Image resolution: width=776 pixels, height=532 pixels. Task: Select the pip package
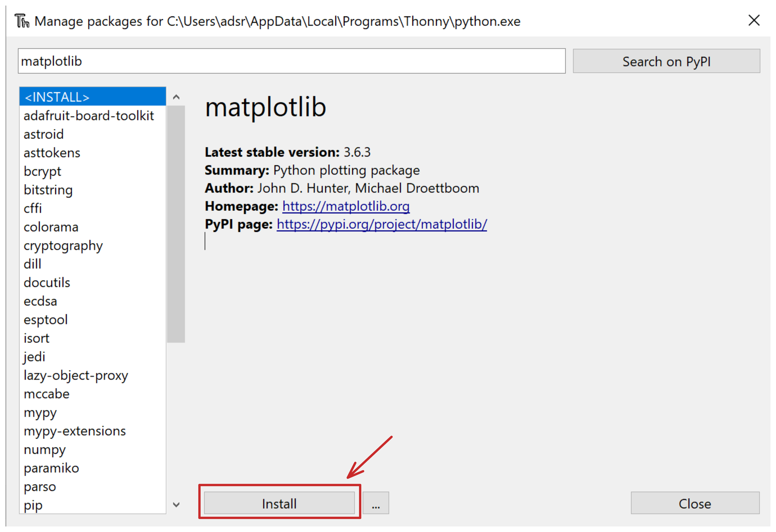click(93, 505)
